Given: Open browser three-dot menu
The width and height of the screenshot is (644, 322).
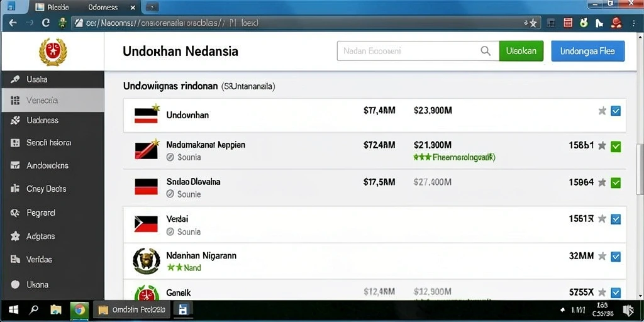Looking at the screenshot, I should [634, 23].
